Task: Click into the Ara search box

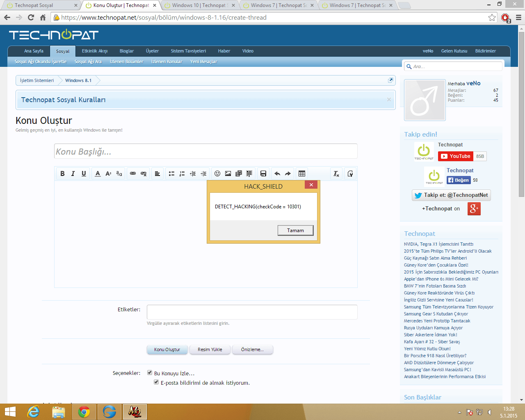Action: [453, 66]
